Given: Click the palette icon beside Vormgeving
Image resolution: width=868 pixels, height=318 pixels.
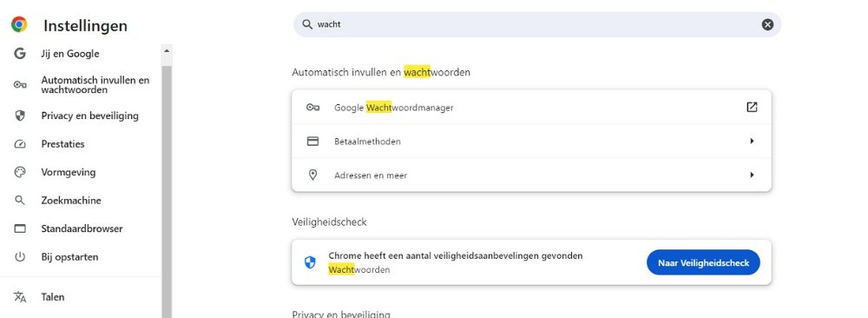Looking at the screenshot, I should 20,172.
